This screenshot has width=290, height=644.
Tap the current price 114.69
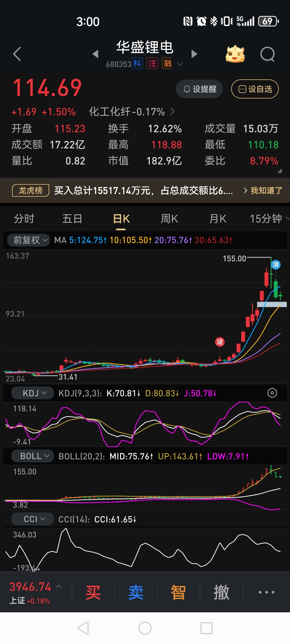[47, 88]
